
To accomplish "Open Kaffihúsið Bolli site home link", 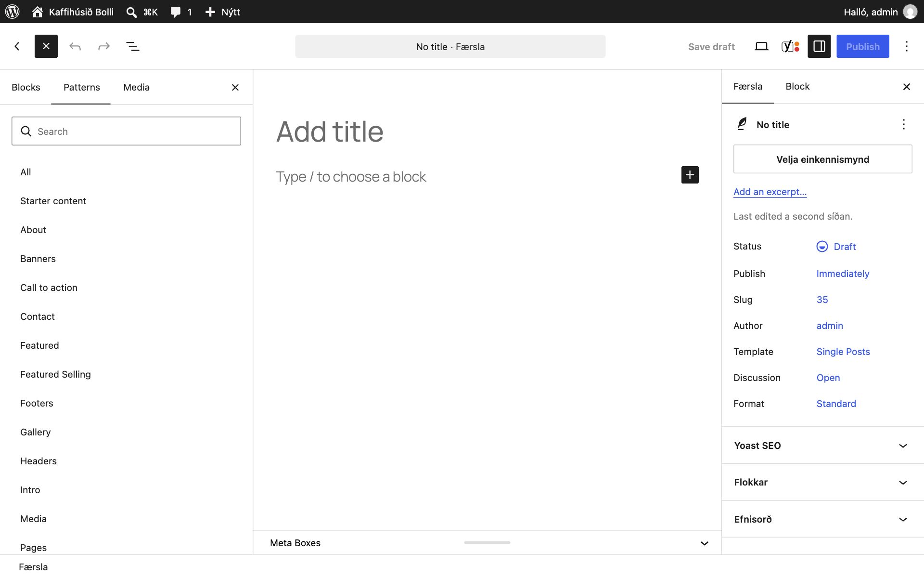I will [x=73, y=12].
